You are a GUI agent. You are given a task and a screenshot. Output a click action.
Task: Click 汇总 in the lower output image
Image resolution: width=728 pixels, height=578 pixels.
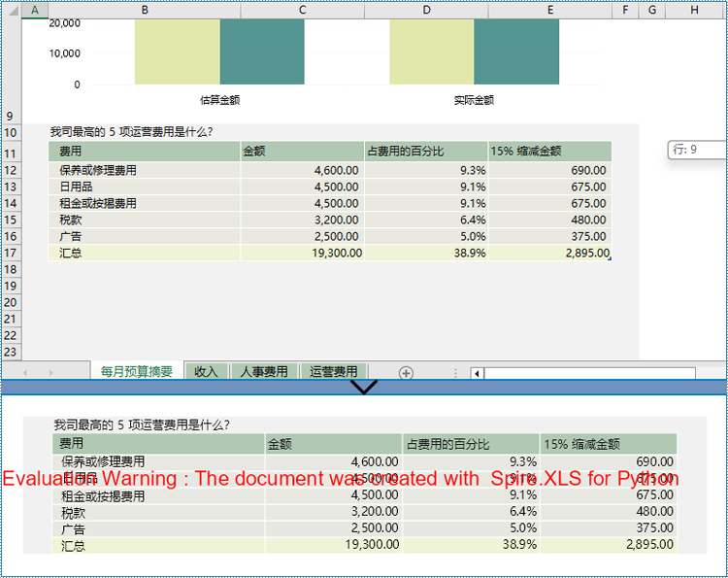tap(73, 546)
